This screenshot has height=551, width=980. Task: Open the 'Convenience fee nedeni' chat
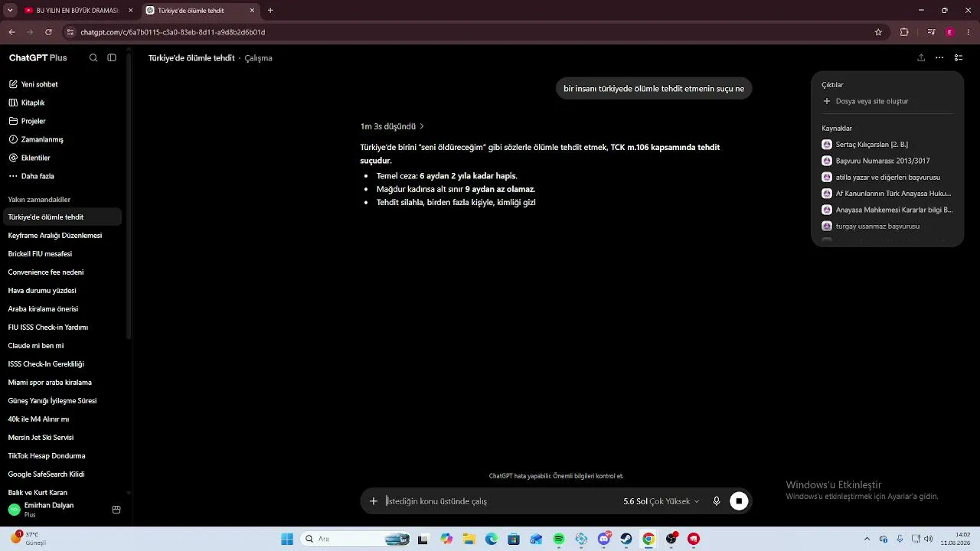61,272
